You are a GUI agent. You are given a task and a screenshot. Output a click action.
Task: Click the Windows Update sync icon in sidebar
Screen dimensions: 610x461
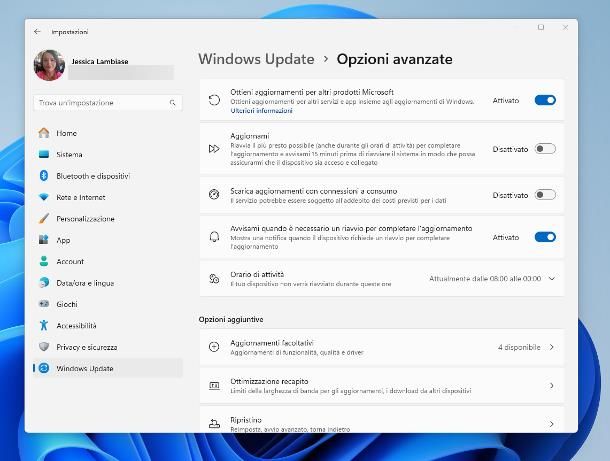44,368
